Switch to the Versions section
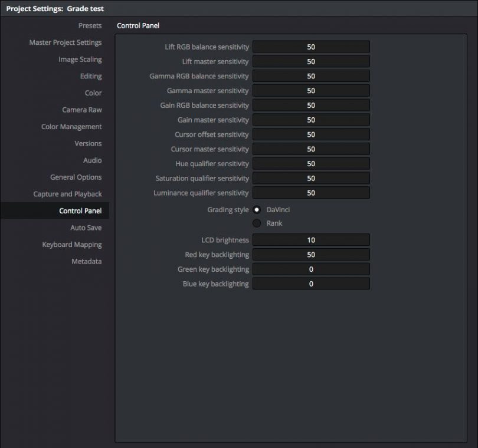 (89, 143)
